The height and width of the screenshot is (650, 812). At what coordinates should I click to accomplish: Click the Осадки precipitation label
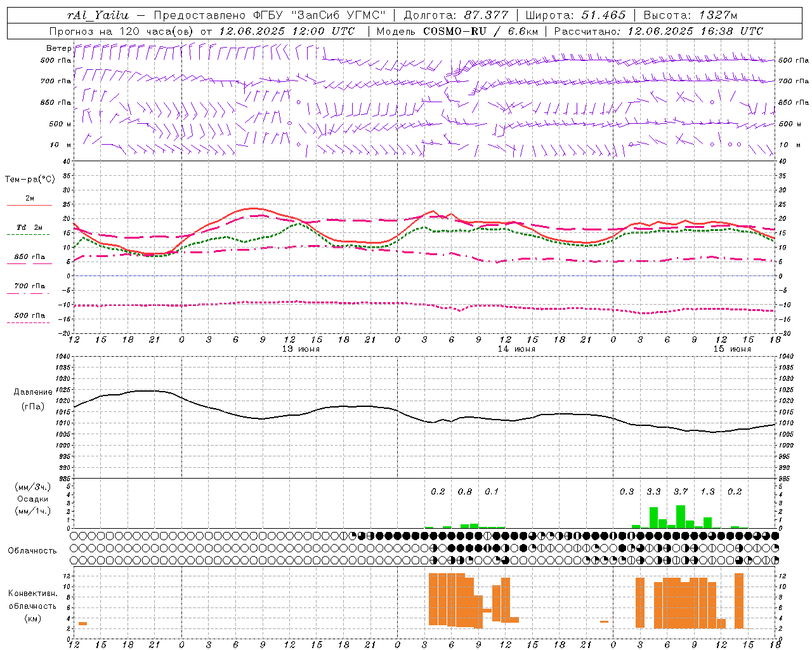point(33,499)
